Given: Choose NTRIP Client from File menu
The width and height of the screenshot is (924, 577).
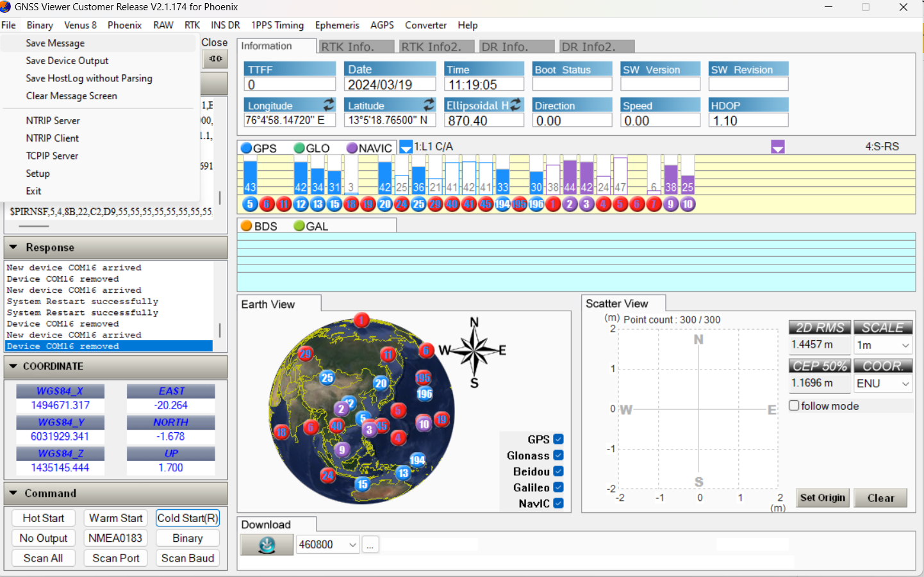Looking at the screenshot, I should click(53, 138).
